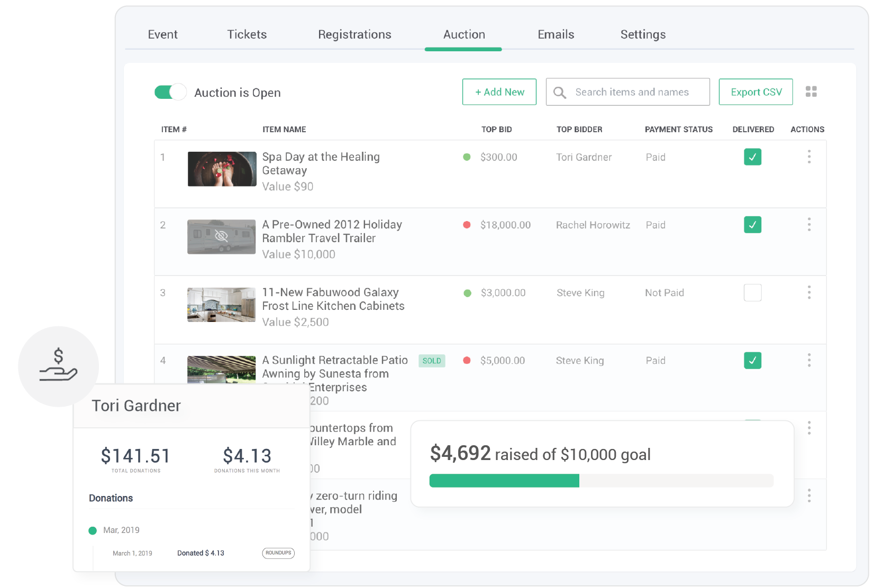
Task: Click the kitchen cabinets thumbnail
Action: point(222,305)
